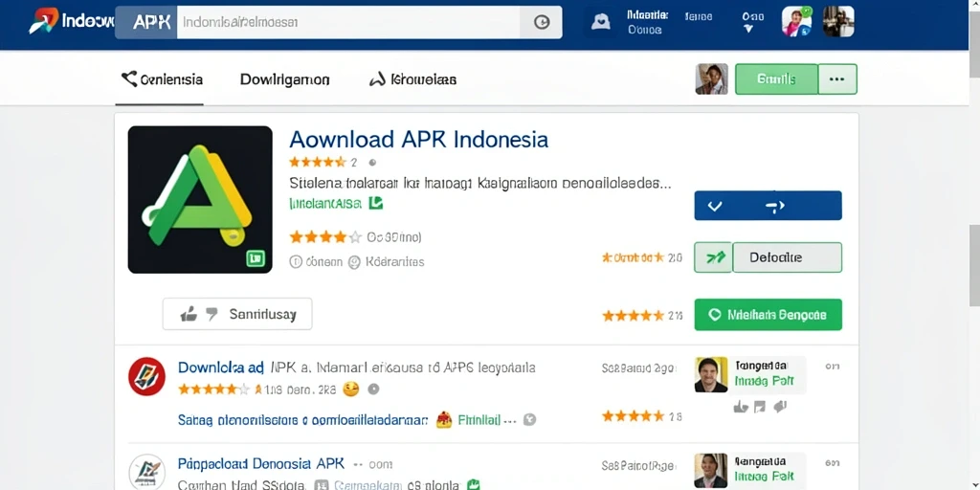Click the small avatar beside green Bsmils button
Viewport: 980px width, 490px height.
point(711,78)
